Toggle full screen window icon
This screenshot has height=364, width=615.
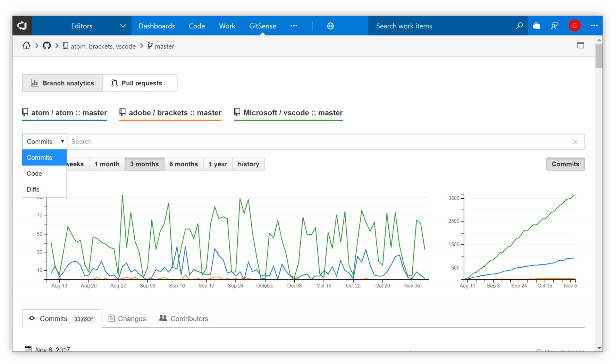click(581, 45)
